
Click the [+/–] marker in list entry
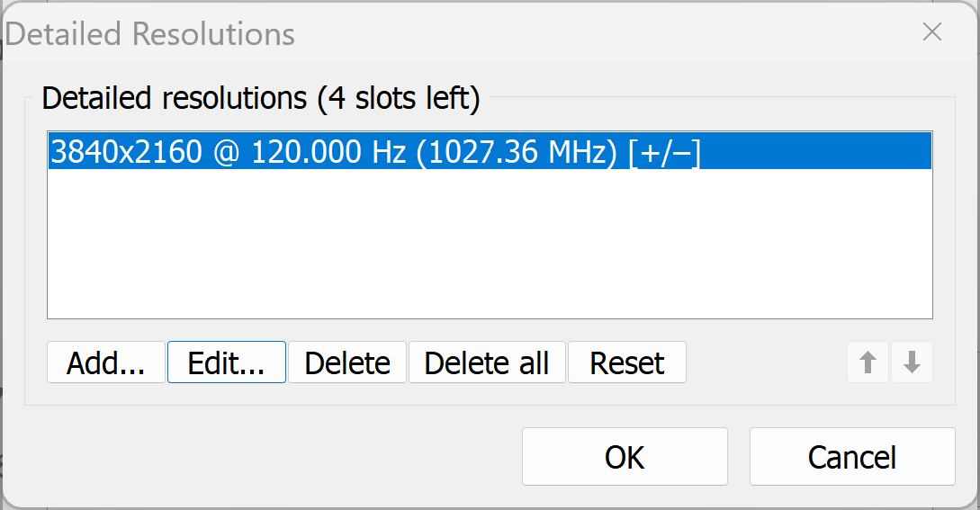(x=665, y=153)
